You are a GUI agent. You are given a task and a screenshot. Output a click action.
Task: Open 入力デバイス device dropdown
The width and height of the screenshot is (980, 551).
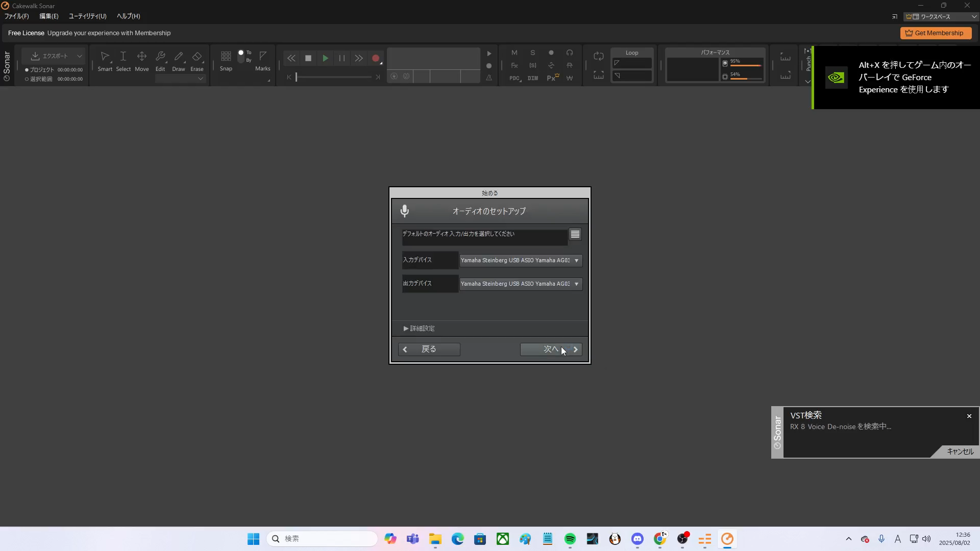pos(521,261)
